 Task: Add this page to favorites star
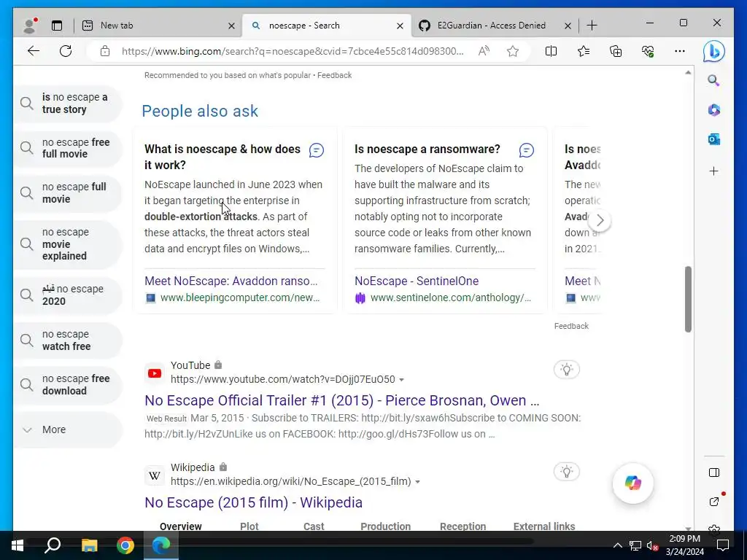513,51
